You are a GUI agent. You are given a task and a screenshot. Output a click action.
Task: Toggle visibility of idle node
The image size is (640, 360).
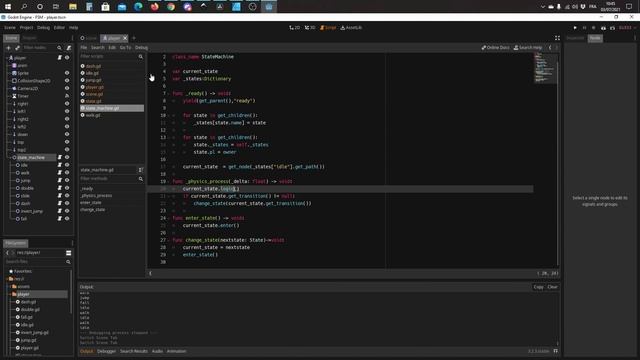click(67, 165)
